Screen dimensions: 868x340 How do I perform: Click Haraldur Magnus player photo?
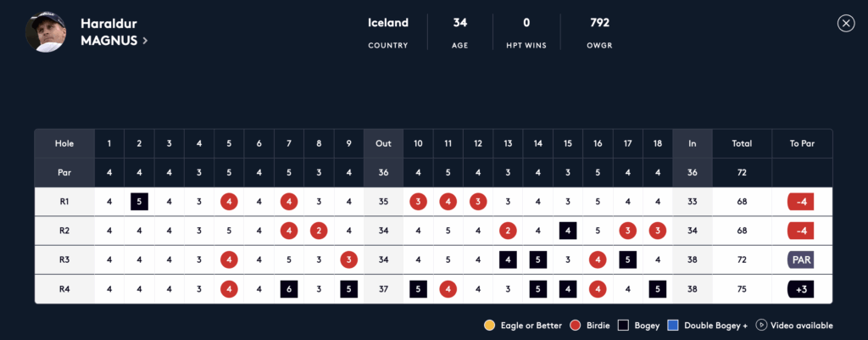(x=45, y=31)
